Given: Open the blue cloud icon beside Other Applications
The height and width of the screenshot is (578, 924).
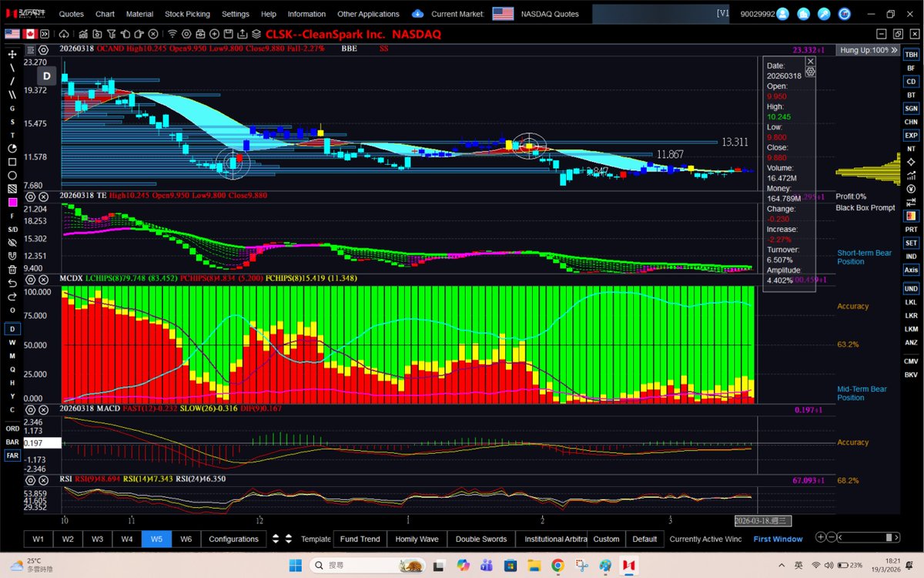Looking at the screenshot, I should pyautogui.click(x=418, y=14).
